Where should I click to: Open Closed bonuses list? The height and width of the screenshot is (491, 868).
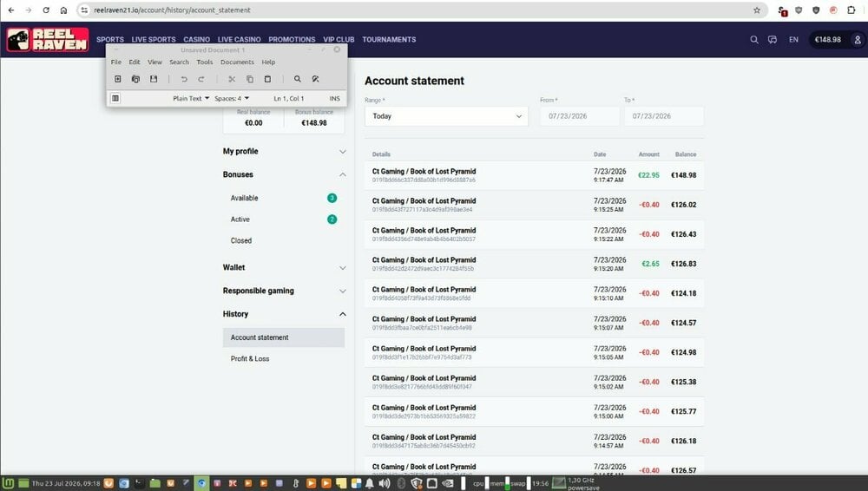[x=284, y=241]
